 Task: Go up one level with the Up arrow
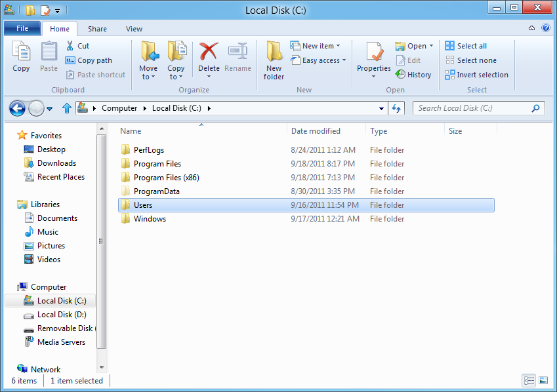67,108
